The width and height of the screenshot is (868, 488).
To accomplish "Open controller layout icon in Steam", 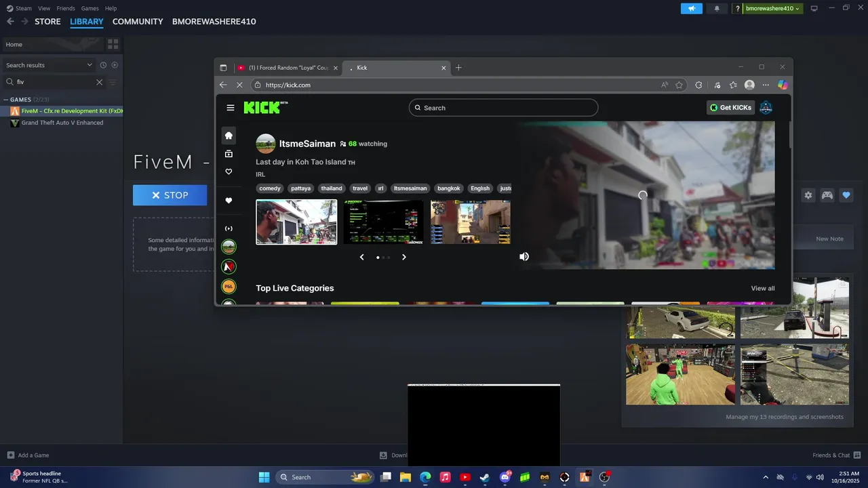I will (827, 195).
